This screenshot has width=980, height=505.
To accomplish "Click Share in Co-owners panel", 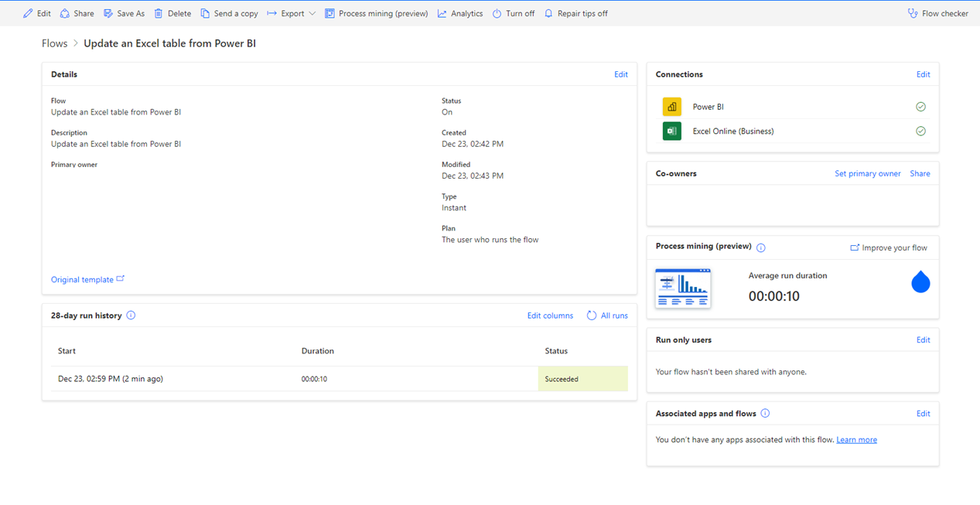I will coord(920,173).
